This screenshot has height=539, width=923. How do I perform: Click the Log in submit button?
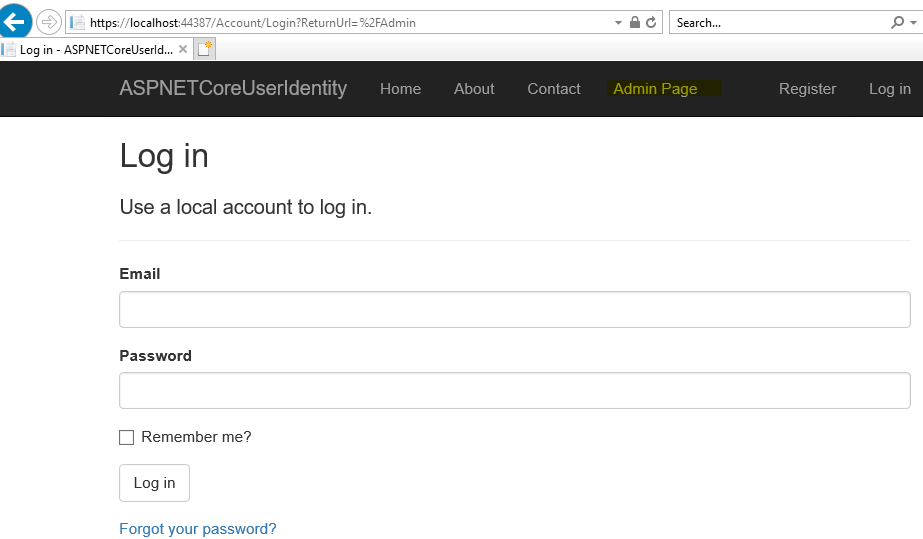154,483
